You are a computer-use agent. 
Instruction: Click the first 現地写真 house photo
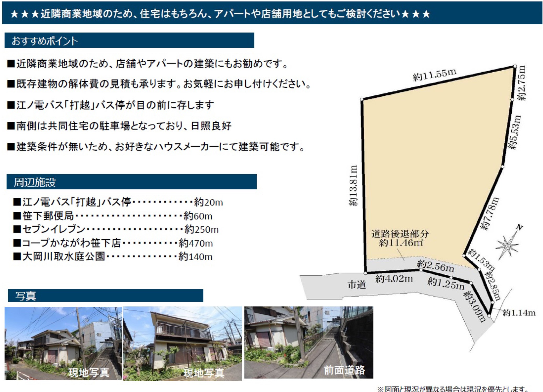63,343
